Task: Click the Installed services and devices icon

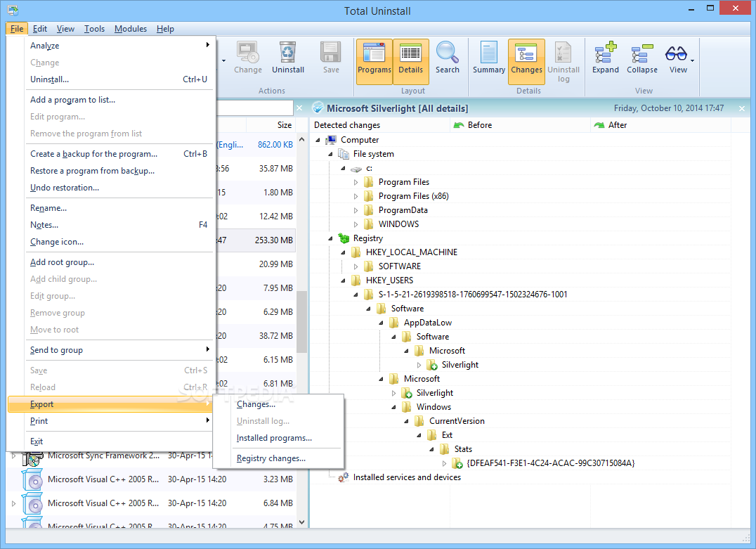Action: pos(344,477)
